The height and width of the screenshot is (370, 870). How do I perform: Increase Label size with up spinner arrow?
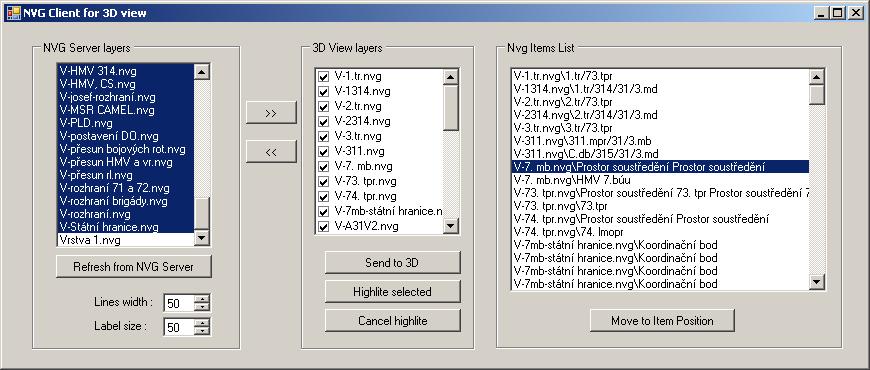click(x=203, y=323)
